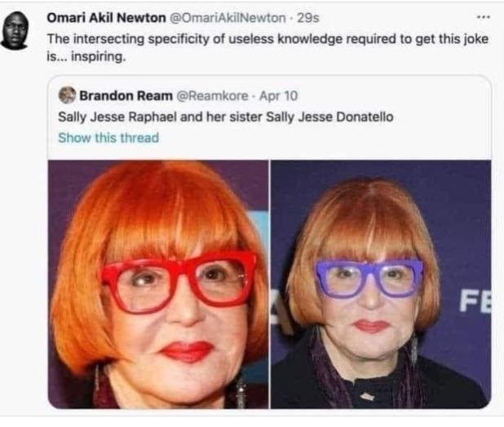Click the first line of Omari's tweet text
Screen dimensions: 504x427
261,38
